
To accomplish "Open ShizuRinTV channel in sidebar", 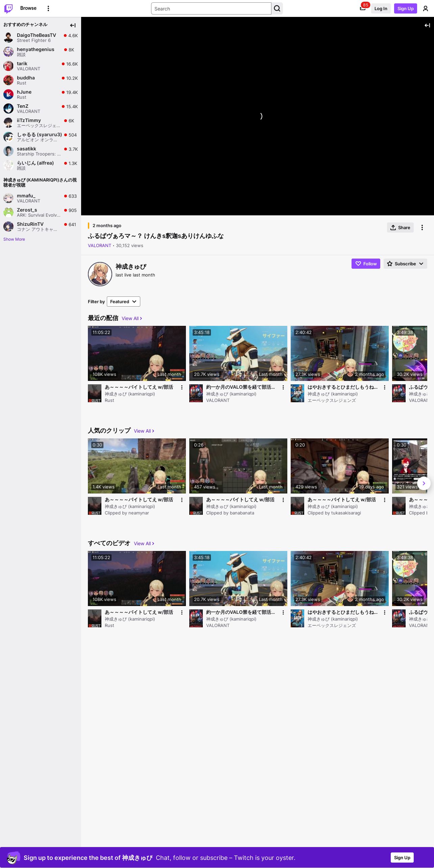I will click(41, 226).
